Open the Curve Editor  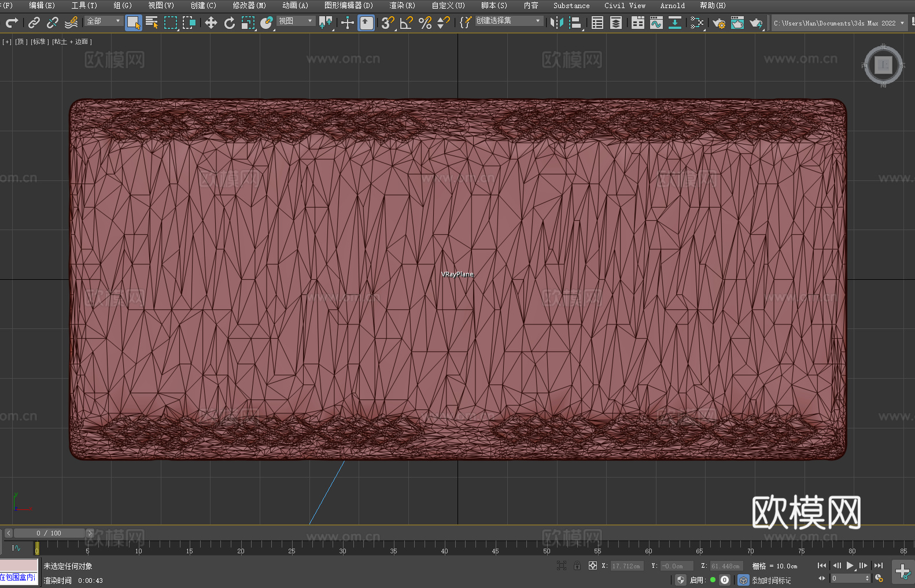(x=656, y=23)
